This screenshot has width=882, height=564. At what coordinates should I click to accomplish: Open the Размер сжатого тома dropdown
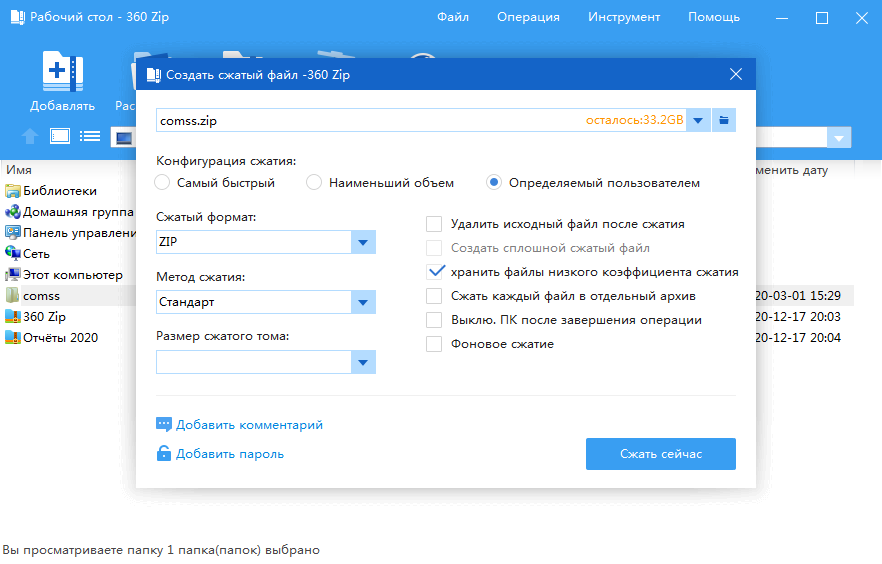[363, 363]
